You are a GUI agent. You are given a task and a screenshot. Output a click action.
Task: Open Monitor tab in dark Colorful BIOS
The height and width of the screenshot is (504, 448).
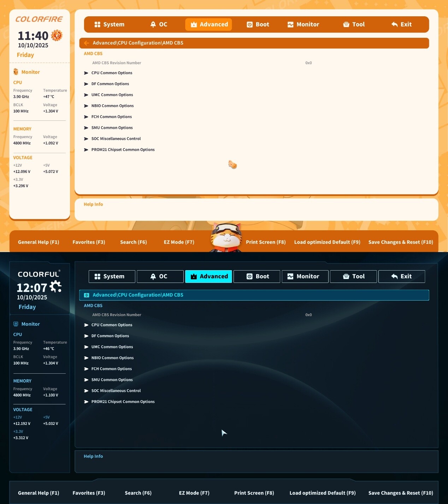click(x=305, y=277)
